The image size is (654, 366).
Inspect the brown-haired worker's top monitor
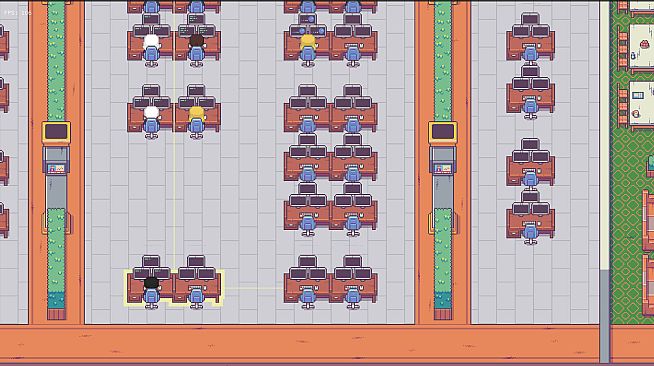(x=196, y=19)
